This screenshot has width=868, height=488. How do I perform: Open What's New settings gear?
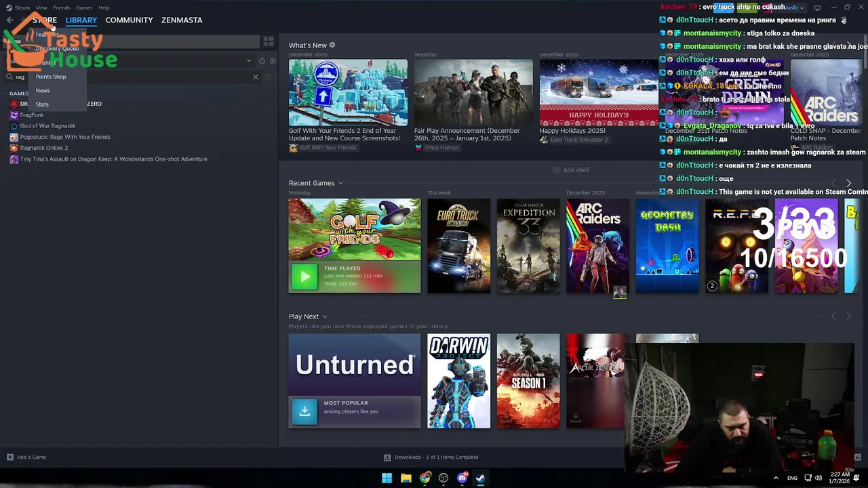tap(332, 45)
